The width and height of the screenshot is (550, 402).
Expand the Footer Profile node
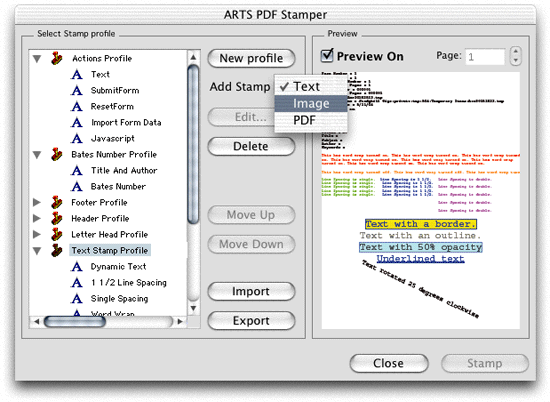pyautogui.click(x=36, y=202)
